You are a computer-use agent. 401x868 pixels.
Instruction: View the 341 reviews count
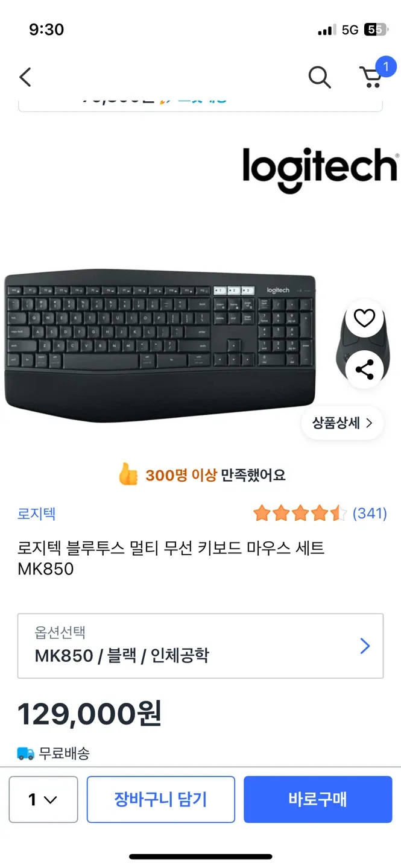pyautogui.click(x=370, y=514)
